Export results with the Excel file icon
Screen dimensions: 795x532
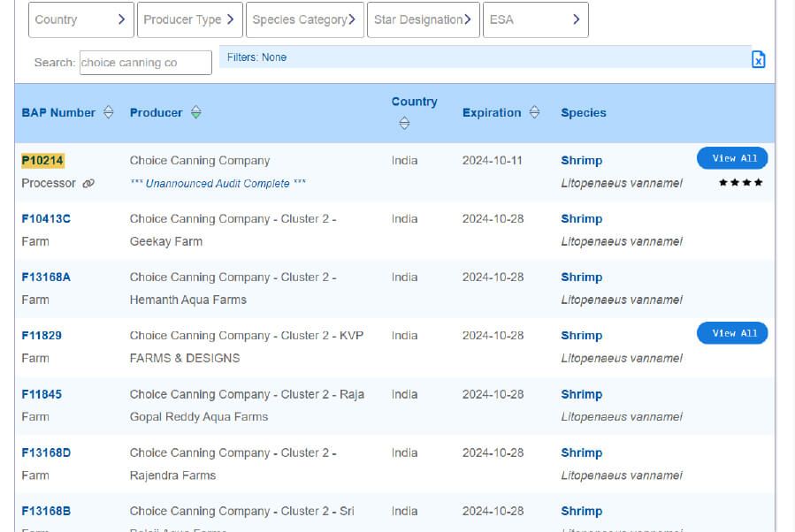pyautogui.click(x=758, y=60)
